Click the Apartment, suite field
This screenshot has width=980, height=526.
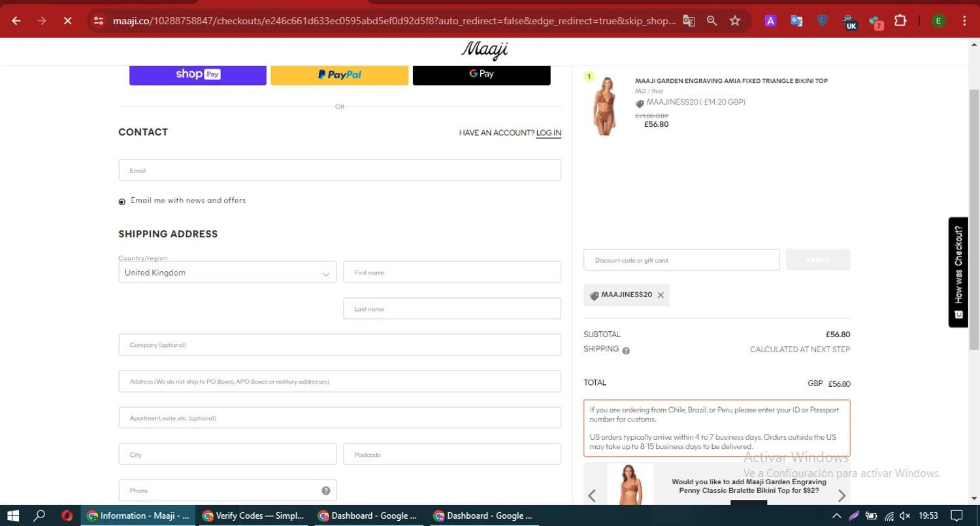340,418
